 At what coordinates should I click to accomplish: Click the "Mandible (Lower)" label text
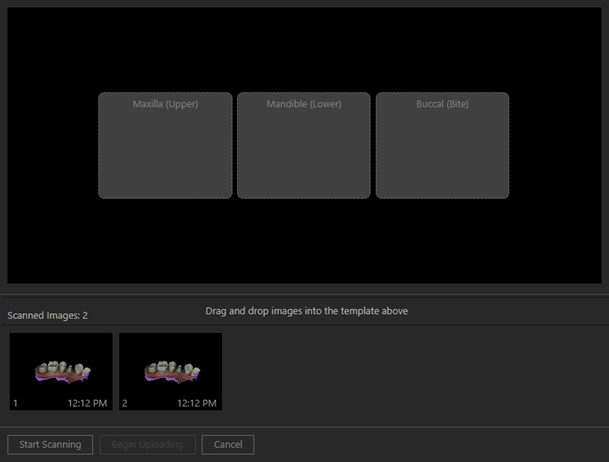pos(303,104)
